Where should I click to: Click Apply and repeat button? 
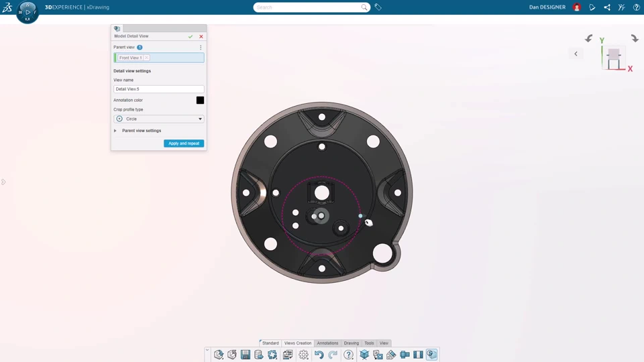[184, 143]
